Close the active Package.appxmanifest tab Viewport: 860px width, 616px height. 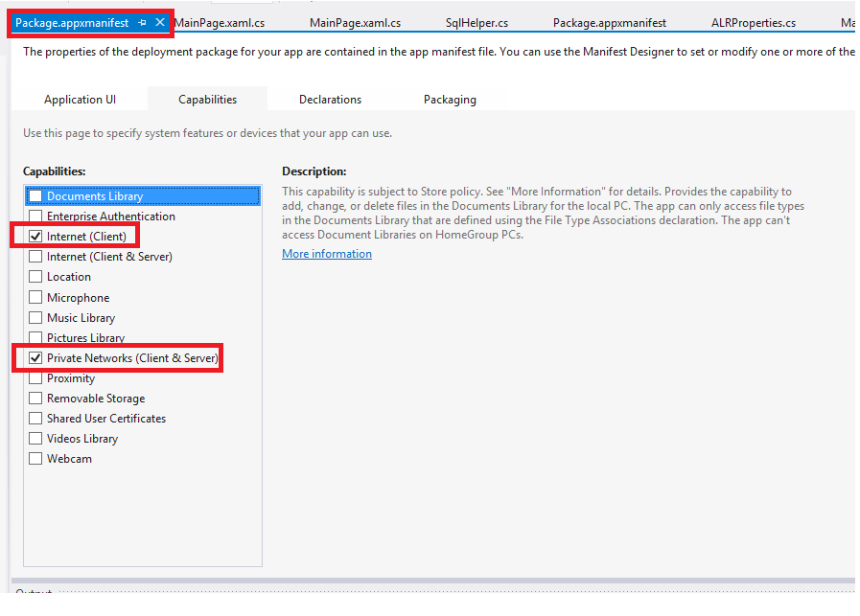pyautogui.click(x=159, y=22)
